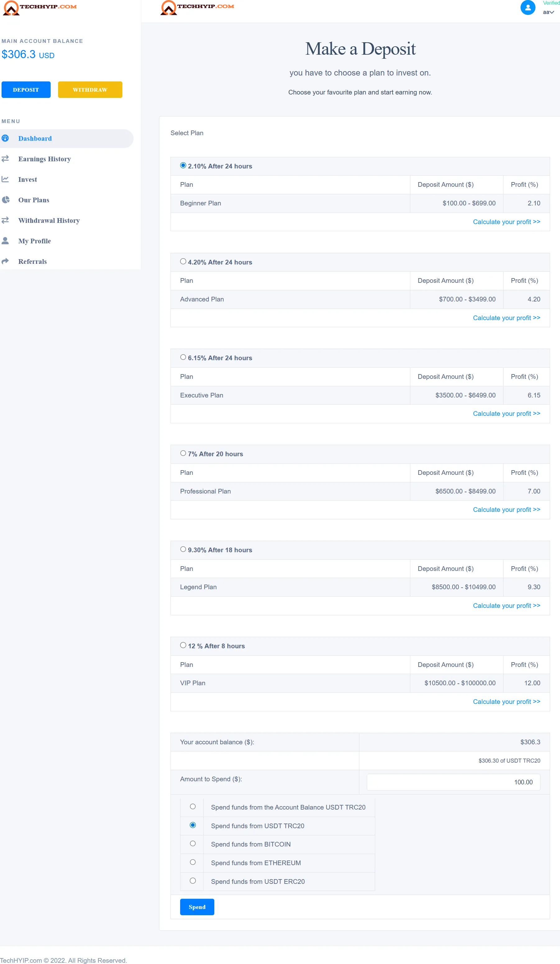Click the Make a Deposit heading
Viewport: 560px width, 964px height.
(x=360, y=48)
